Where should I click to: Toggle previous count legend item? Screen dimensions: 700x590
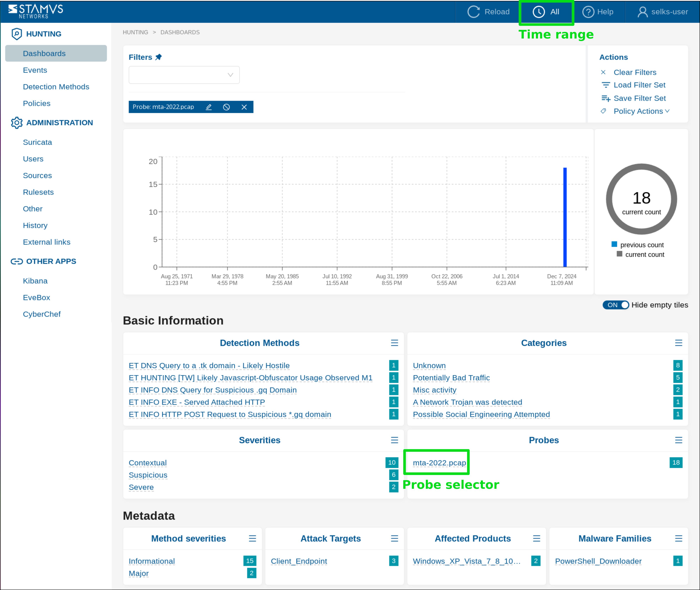coord(638,245)
